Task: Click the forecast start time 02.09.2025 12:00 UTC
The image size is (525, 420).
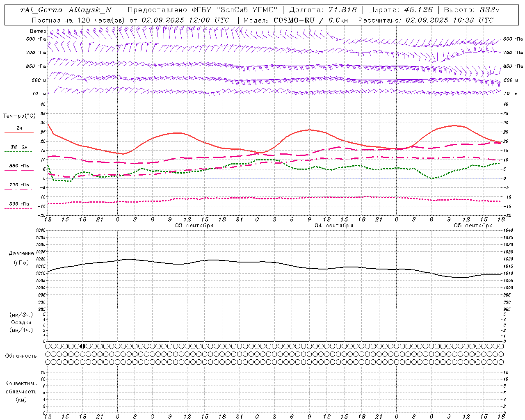Action: tap(185, 20)
